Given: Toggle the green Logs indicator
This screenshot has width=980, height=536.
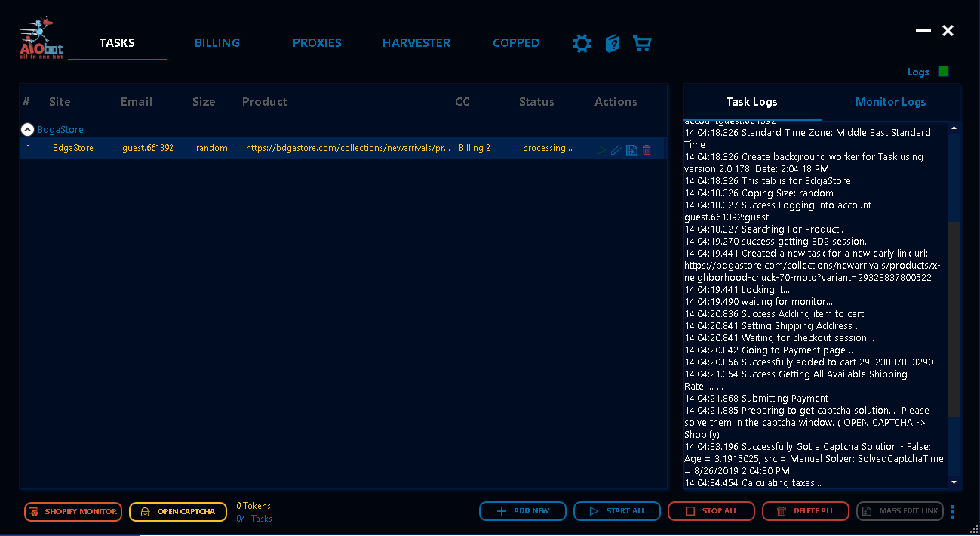Looking at the screenshot, I should tap(943, 72).
